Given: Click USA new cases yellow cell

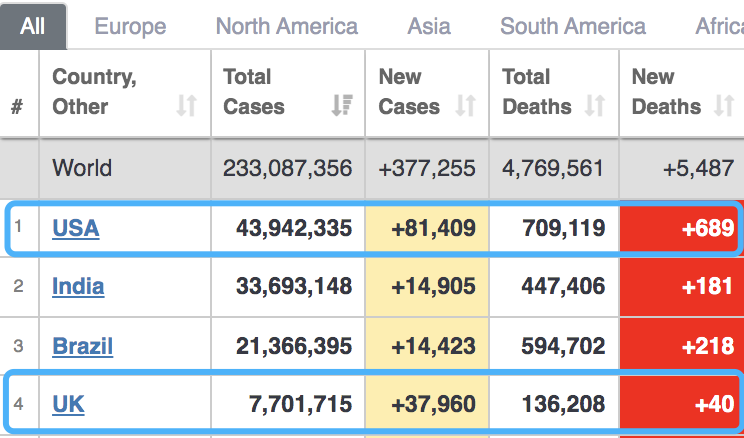Looking at the screenshot, I should (x=427, y=229).
